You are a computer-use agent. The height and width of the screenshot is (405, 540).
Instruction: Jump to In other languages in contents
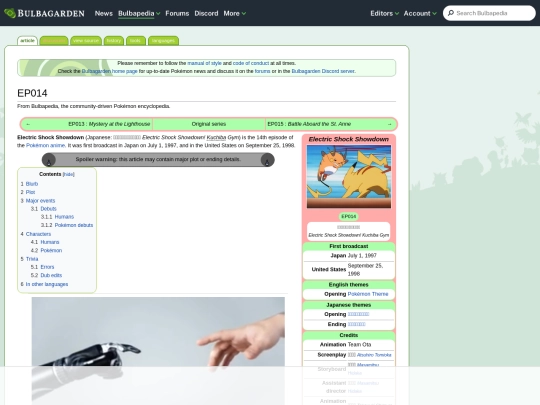pos(47,284)
